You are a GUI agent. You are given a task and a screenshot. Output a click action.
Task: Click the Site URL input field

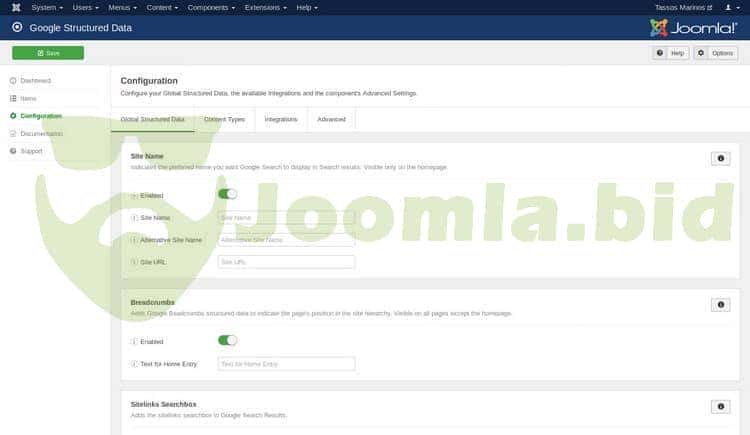(x=286, y=262)
